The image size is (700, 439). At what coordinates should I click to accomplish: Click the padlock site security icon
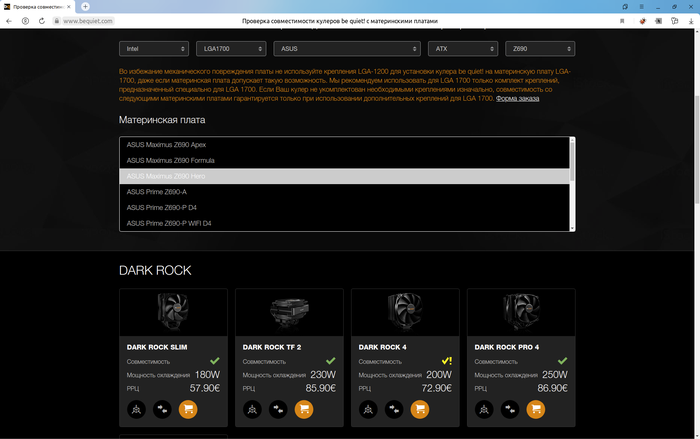(x=57, y=21)
